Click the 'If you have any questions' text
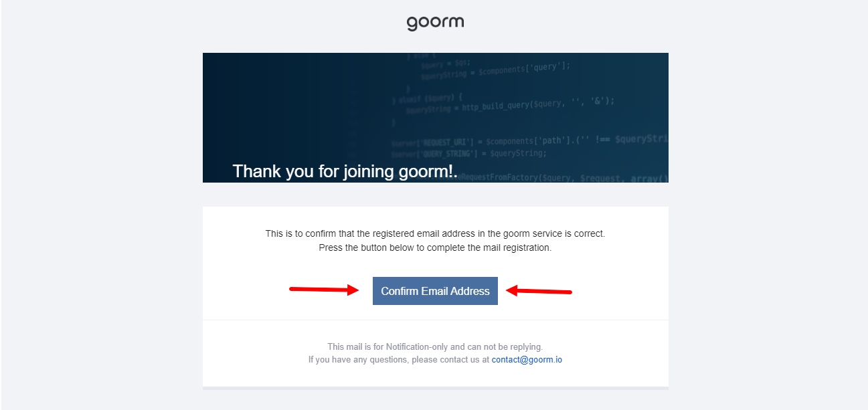Viewport: 868px width, 410px height. coord(399,360)
